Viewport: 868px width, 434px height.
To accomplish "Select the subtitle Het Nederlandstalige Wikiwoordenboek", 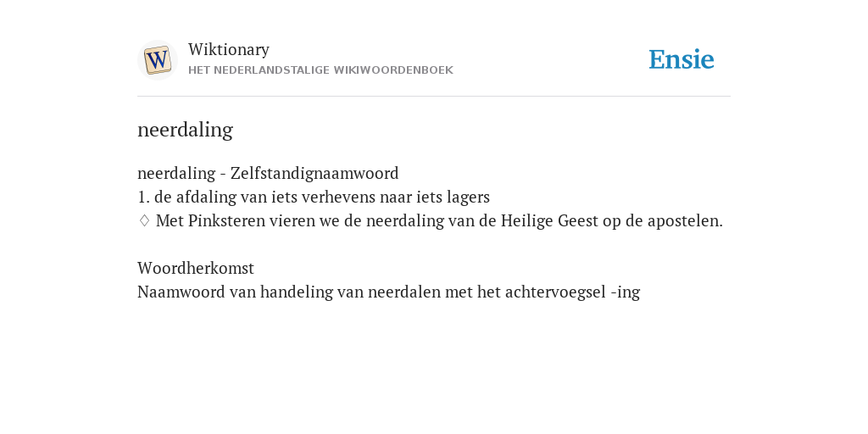I will coord(320,70).
